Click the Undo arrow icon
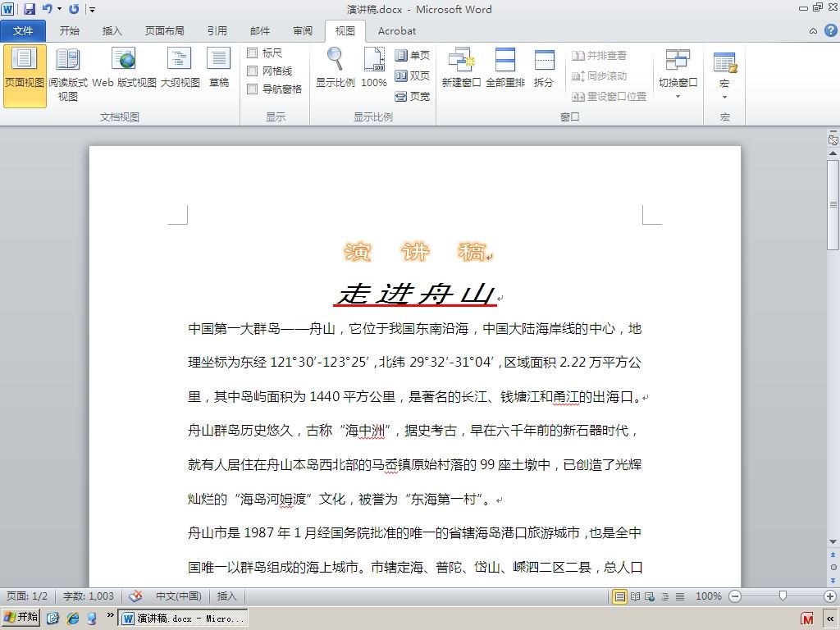Screen dimensions: 840x630 [x=47, y=8]
